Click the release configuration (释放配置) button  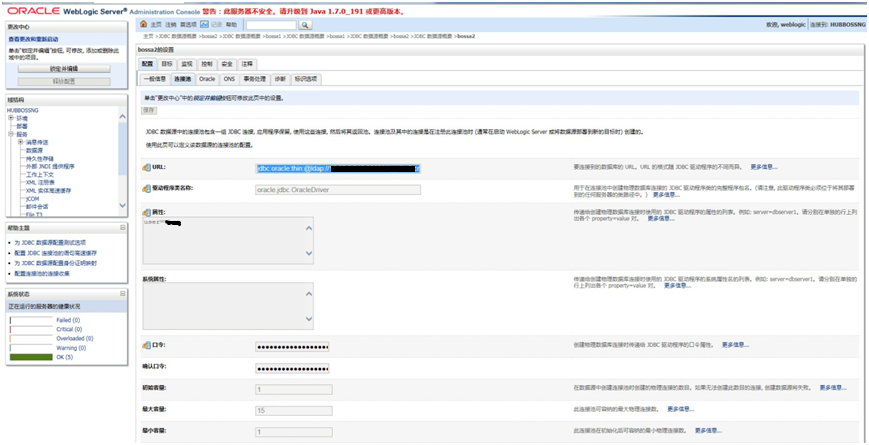click(64, 81)
